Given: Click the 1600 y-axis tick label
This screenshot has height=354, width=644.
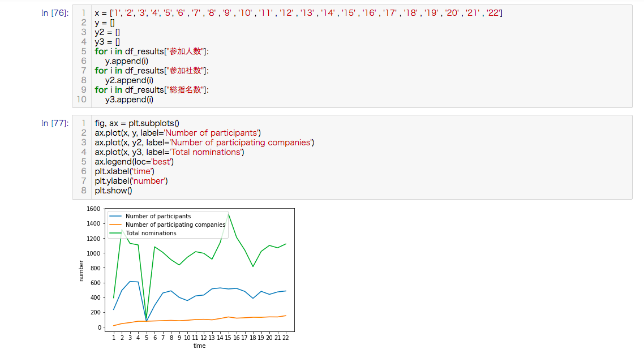Looking at the screenshot, I should pos(93,209).
